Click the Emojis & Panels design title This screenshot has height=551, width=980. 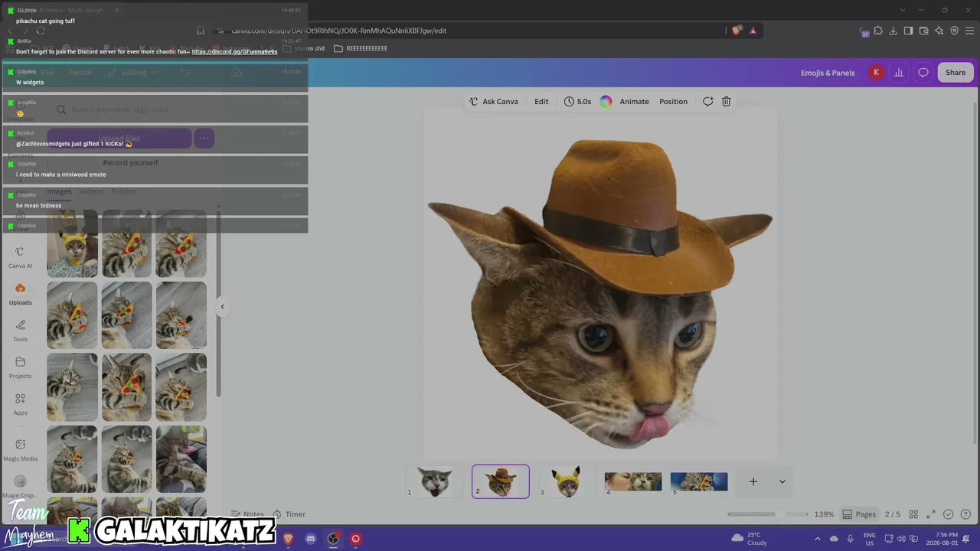pos(828,73)
